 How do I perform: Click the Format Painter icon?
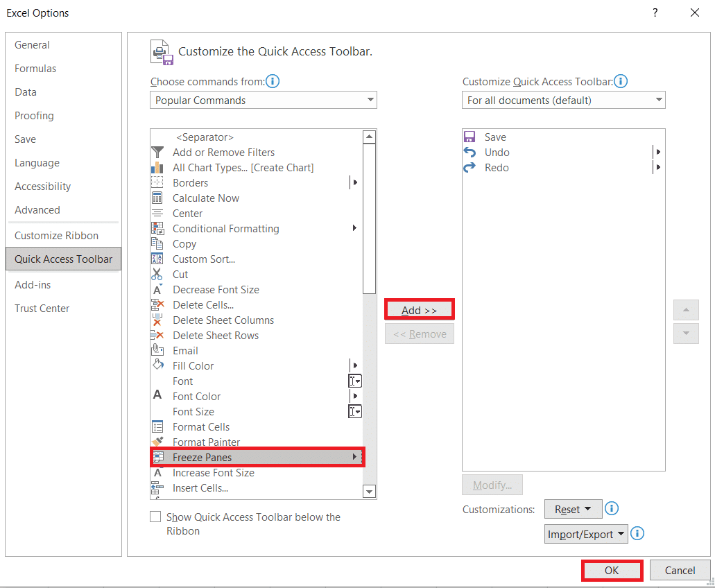coord(159,442)
